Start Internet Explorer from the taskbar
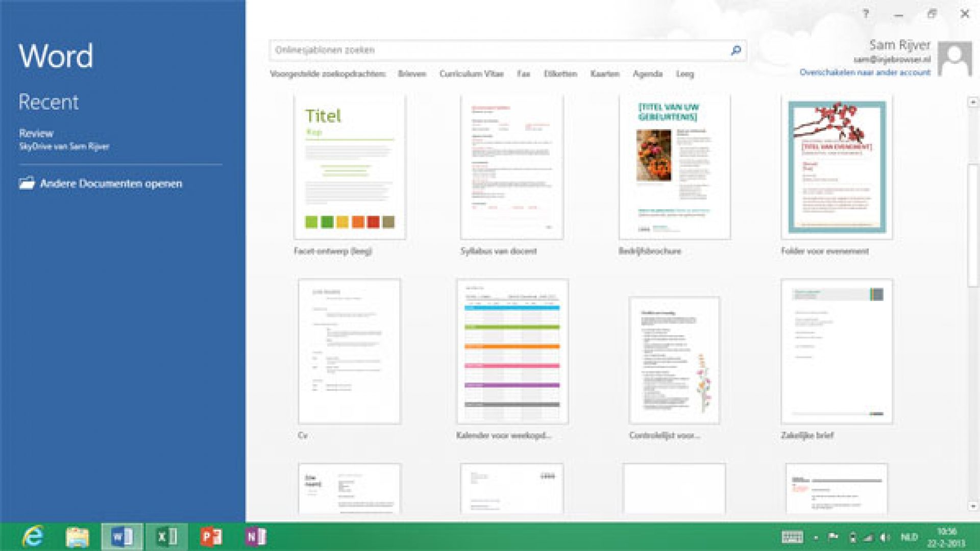 (34, 537)
